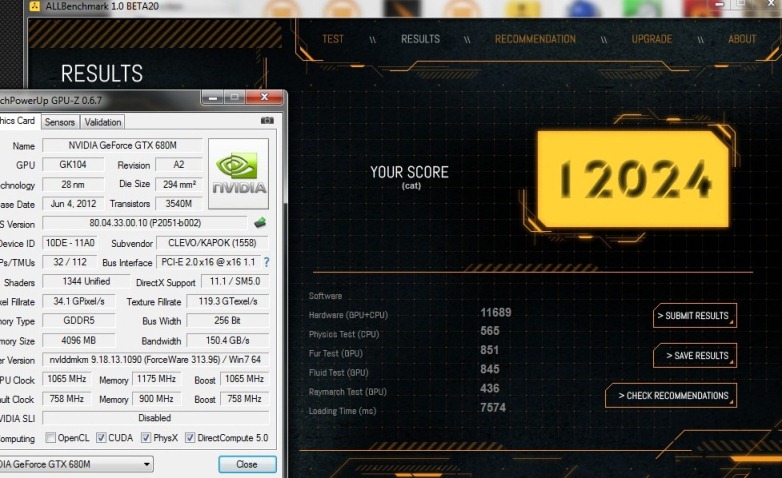Toggle the OpenCL checkbox
The height and width of the screenshot is (478, 782).
[50, 438]
